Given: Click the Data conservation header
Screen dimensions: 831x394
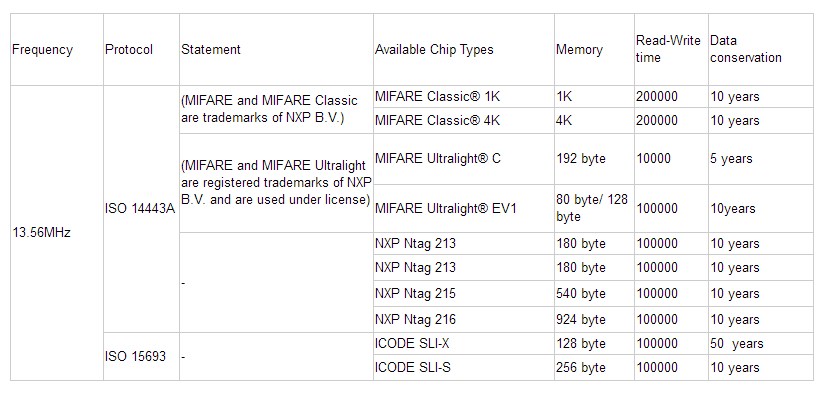Looking at the screenshot, I should 761,50.
